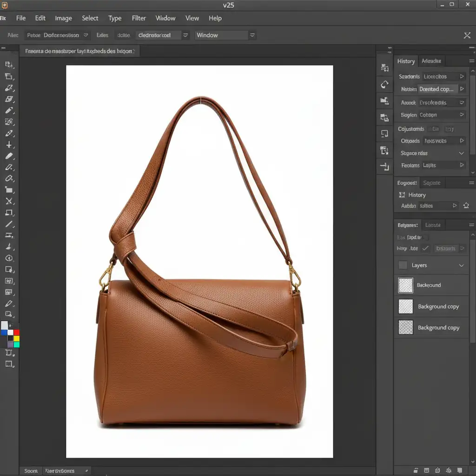The width and height of the screenshot is (476, 476).
Task: Pick the red color swatch
Action: pos(16,332)
